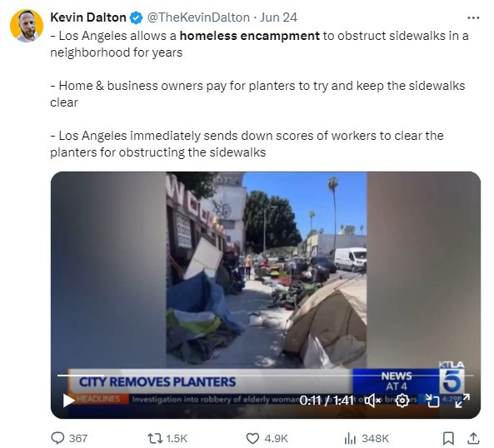Click the Kevin Dalton display name
The image size is (494, 448).
pos(88,17)
